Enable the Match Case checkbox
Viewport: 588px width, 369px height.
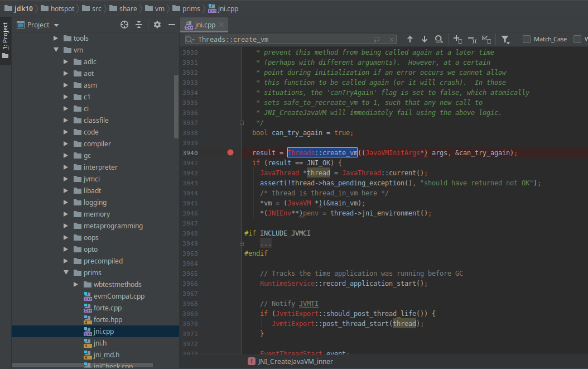527,39
